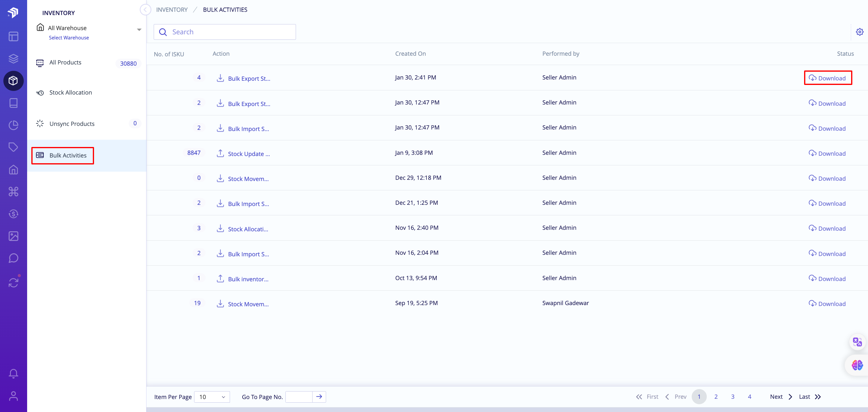Open the sync refresh icon in sidebar
The width and height of the screenshot is (868, 412).
click(x=14, y=282)
